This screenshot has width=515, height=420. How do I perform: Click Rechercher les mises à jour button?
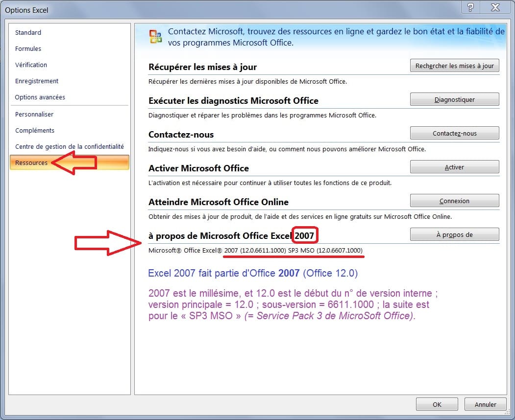[454, 66]
